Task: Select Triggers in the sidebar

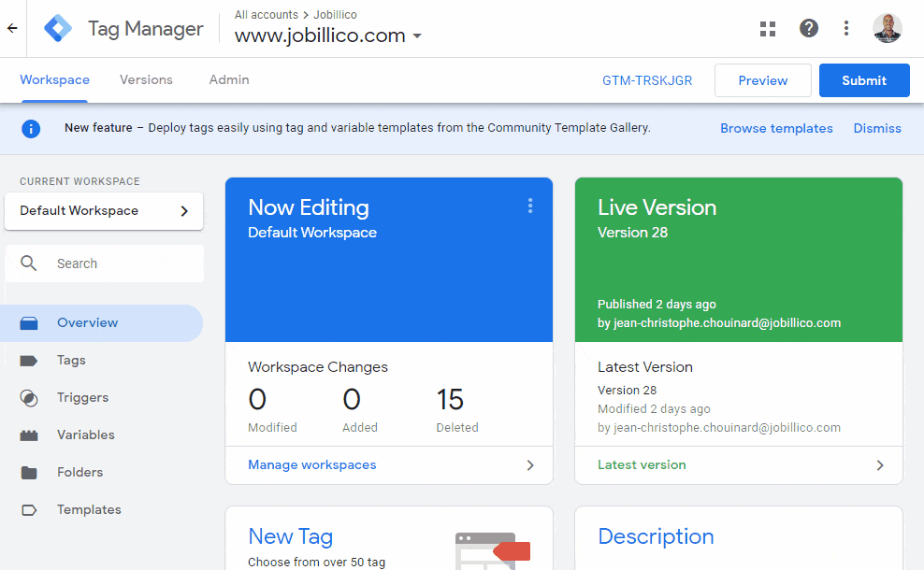Action: coord(101,398)
